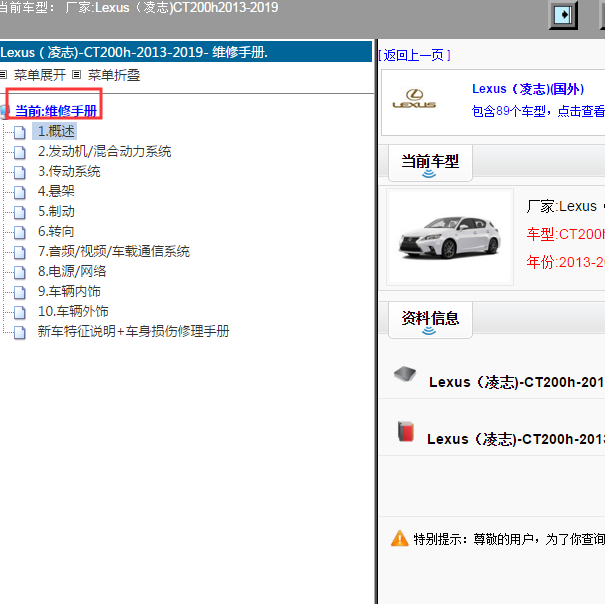Click 年份:2013 red text

(x=565, y=263)
